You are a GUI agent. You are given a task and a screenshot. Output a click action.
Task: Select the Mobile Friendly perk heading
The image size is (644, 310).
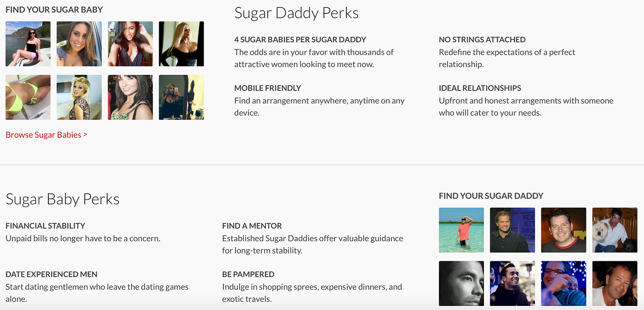click(x=268, y=88)
